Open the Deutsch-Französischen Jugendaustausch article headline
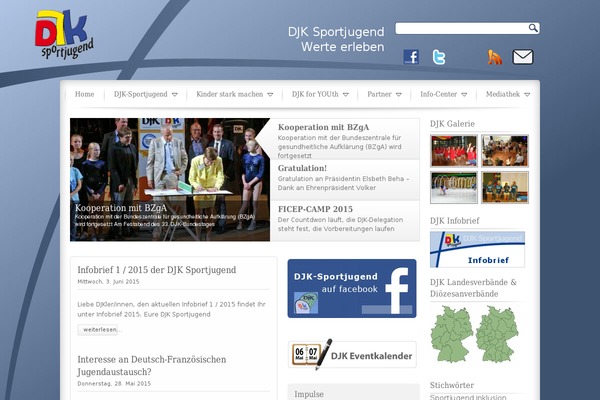The image size is (600, 400). 152,366
